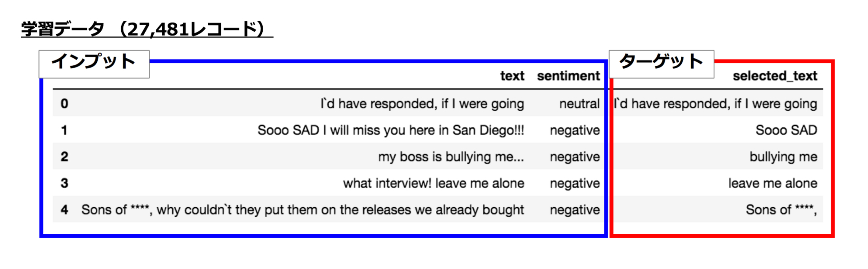The image size is (868, 269).
Task: Select row index 0
Action: [65, 104]
